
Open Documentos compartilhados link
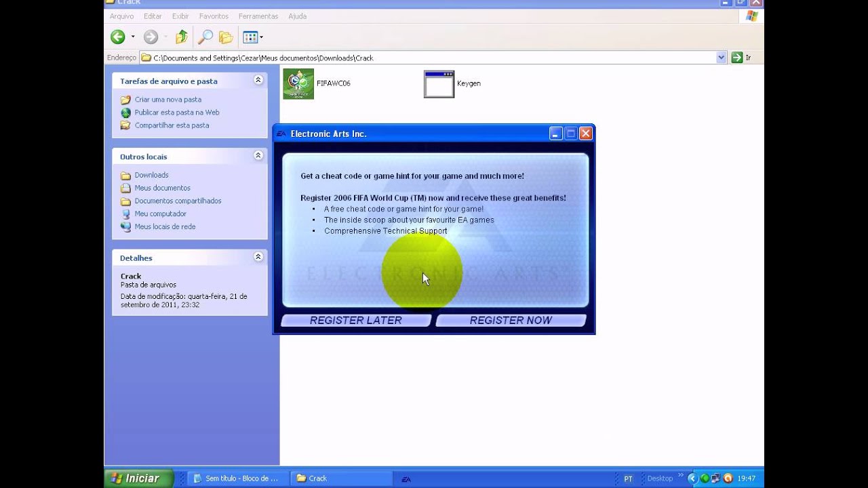pyautogui.click(x=178, y=201)
